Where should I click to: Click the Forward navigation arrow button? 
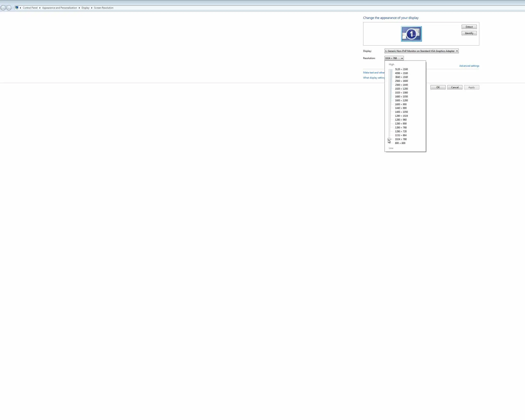(x=9, y=8)
